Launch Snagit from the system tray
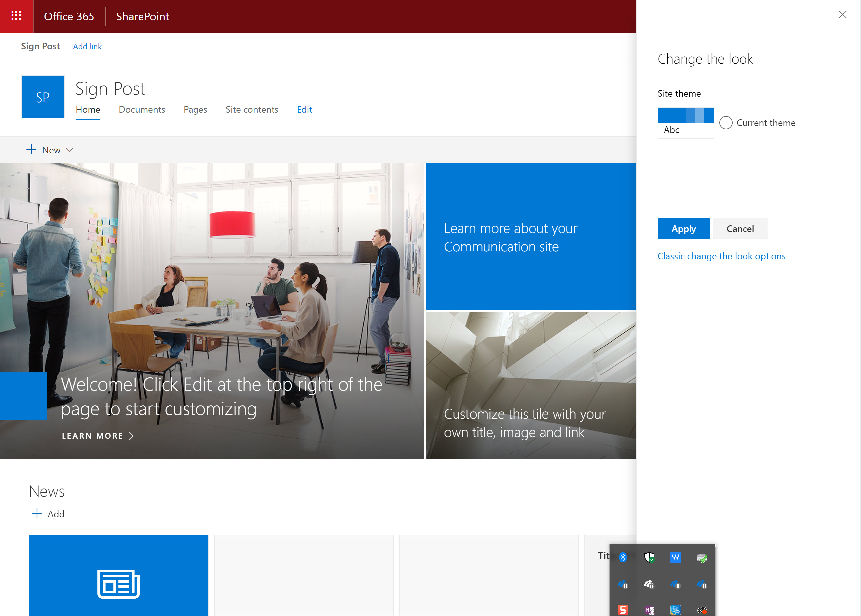861x616 pixels. tap(622, 609)
